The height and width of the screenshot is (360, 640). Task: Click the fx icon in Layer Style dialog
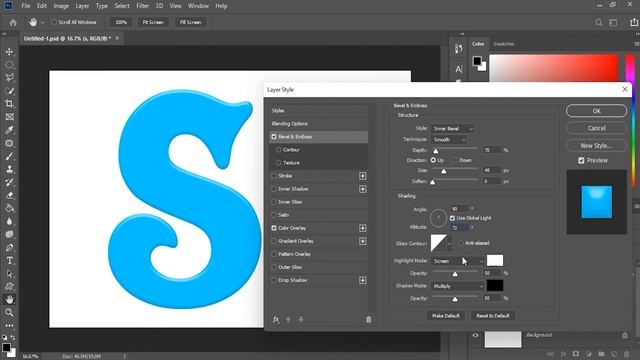click(276, 320)
